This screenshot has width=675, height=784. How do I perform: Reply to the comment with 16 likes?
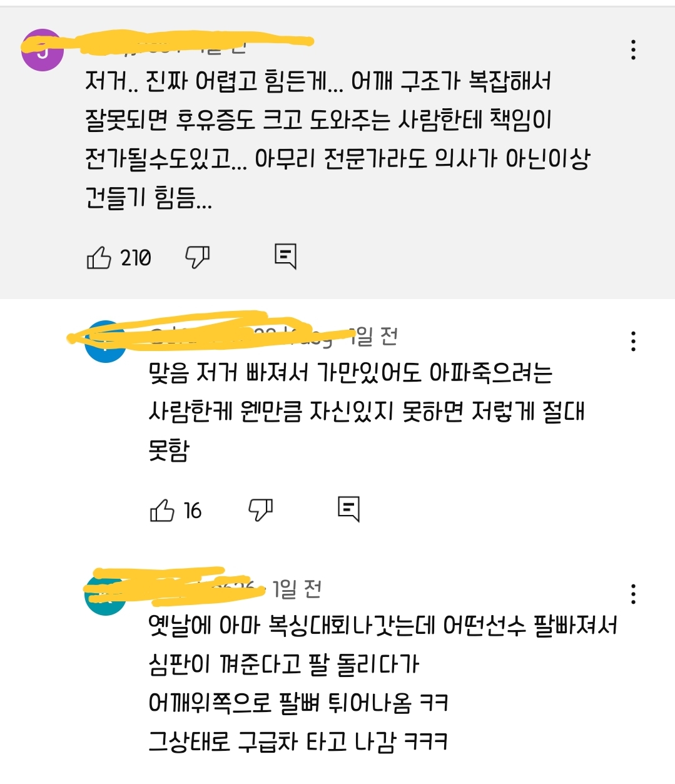click(348, 509)
